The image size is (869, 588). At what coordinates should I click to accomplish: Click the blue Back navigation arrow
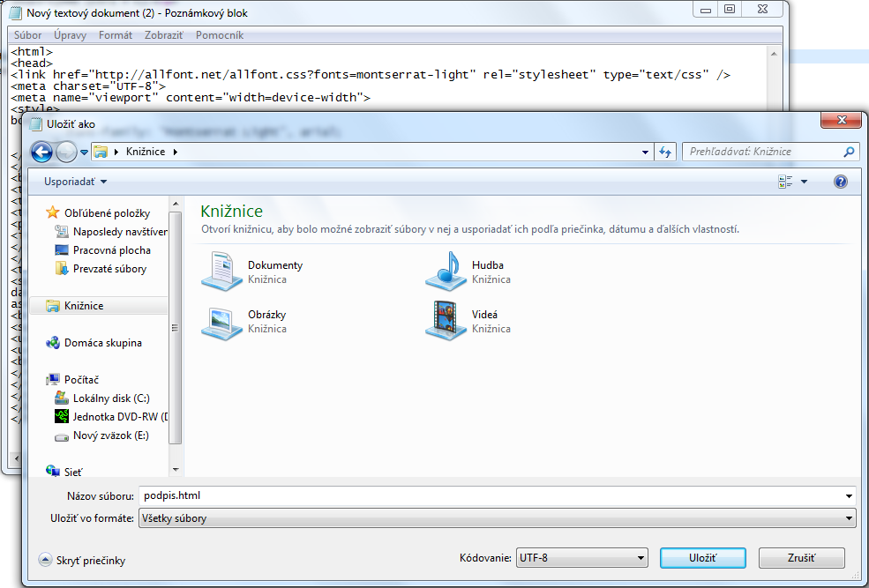[41, 152]
